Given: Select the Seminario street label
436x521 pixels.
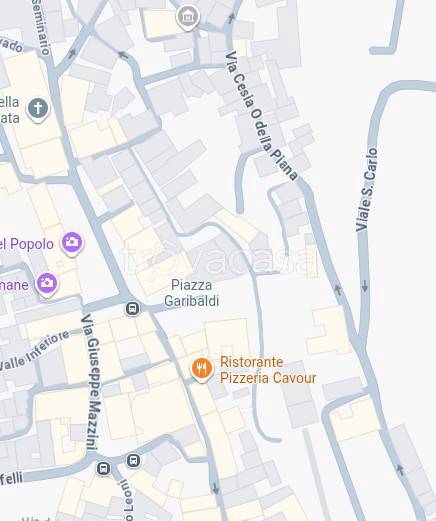Looking at the screenshot, I should click(x=42, y=27).
